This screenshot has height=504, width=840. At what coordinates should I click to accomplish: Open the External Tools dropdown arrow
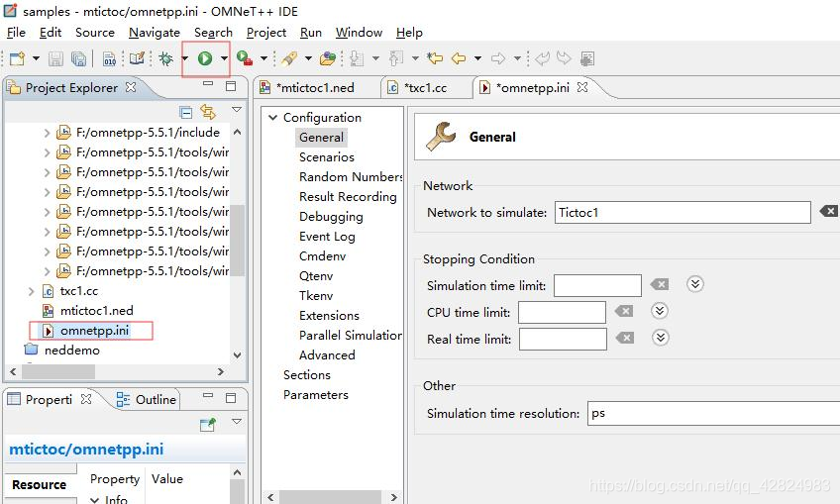tap(263, 58)
